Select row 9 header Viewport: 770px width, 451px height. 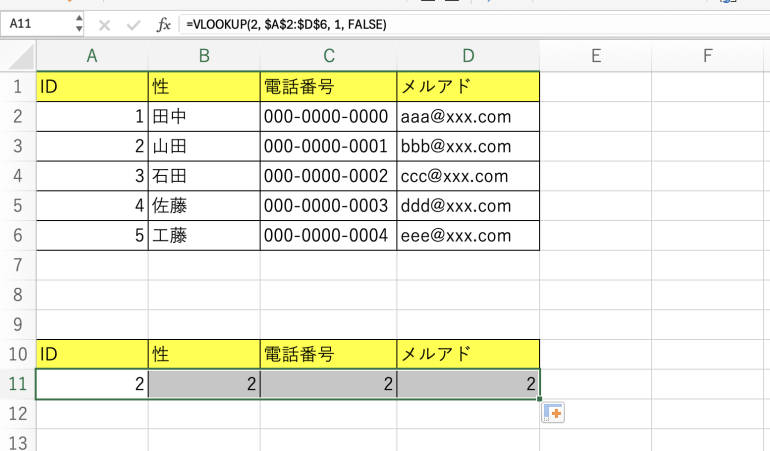click(x=18, y=324)
